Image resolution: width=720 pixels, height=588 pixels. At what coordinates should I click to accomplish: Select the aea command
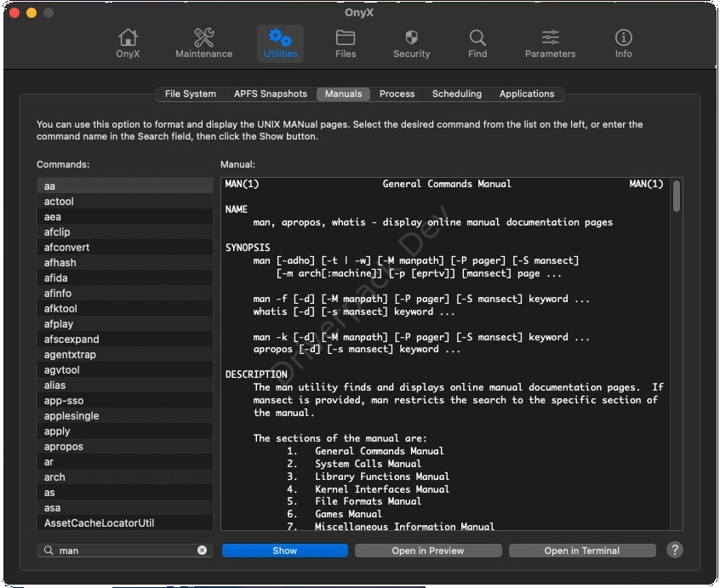coord(125,217)
